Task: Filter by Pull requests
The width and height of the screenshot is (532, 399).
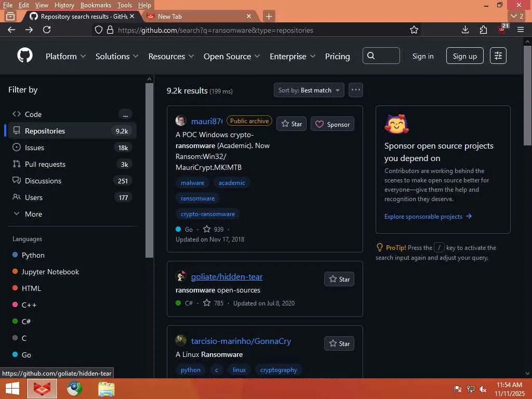Action: click(x=71, y=164)
